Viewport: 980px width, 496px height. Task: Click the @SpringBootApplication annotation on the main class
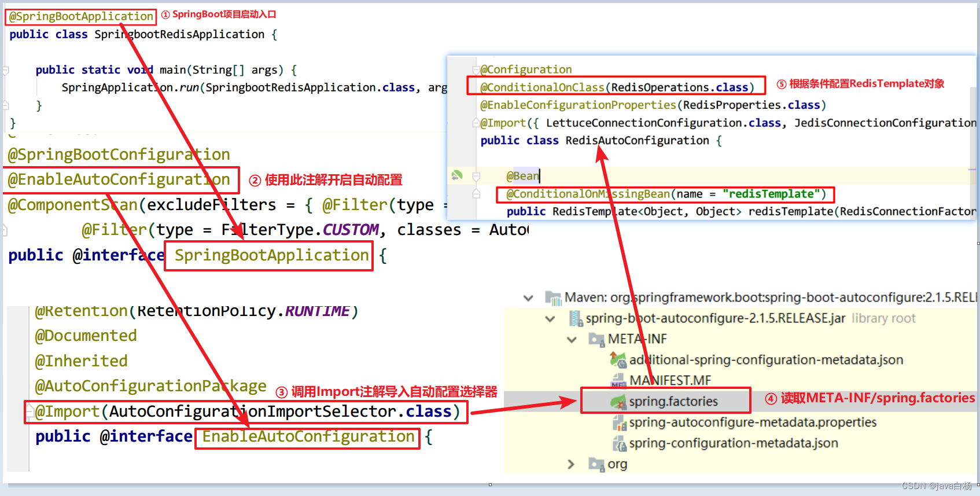pos(81,17)
